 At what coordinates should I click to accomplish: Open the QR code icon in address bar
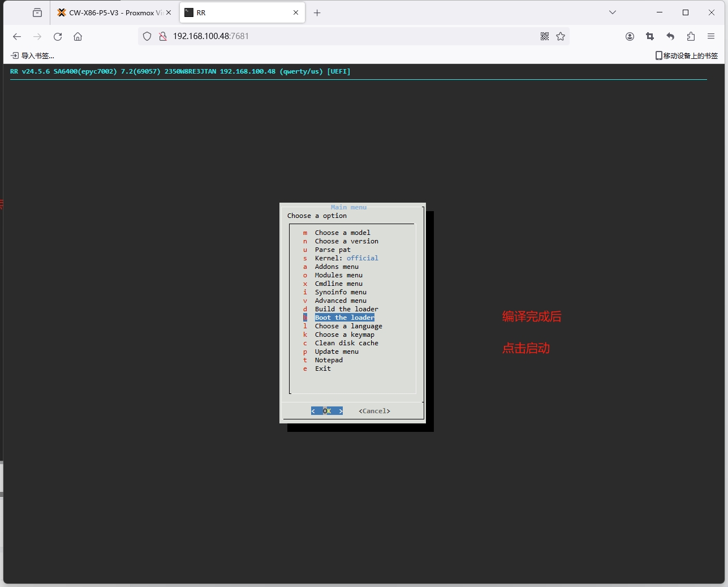[x=545, y=36]
